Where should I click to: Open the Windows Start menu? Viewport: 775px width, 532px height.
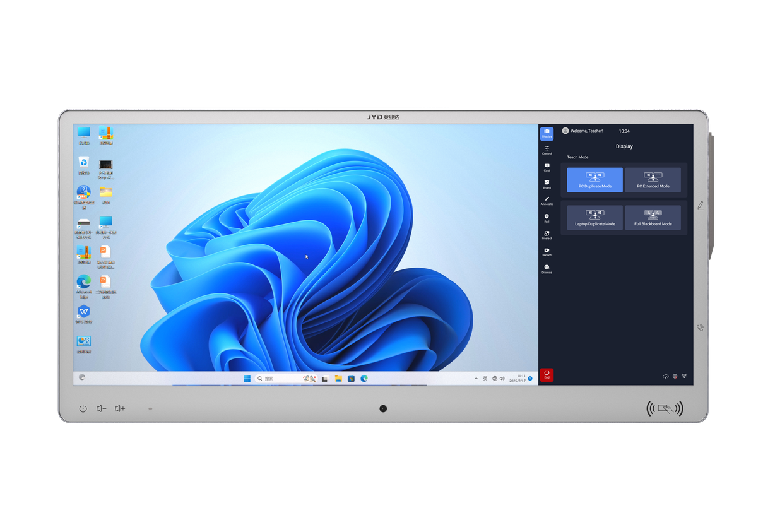click(x=247, y=379)
